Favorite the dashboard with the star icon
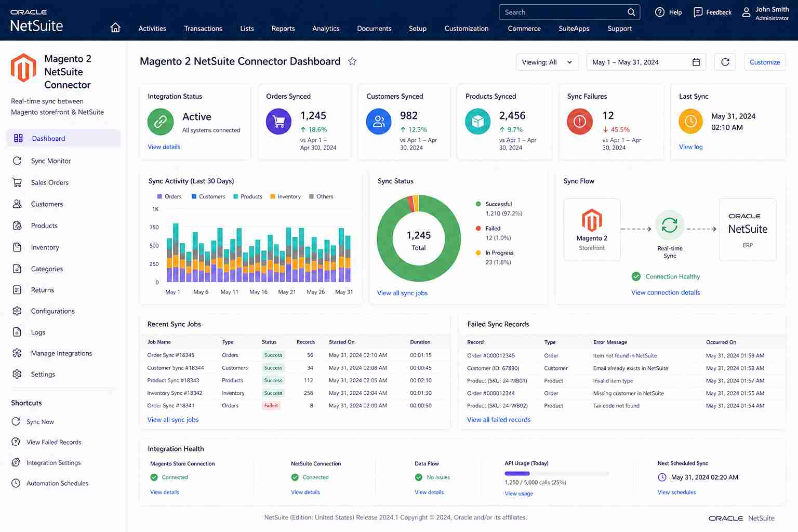Viewport: 798px width, 532px height. [x=352, y=61]
